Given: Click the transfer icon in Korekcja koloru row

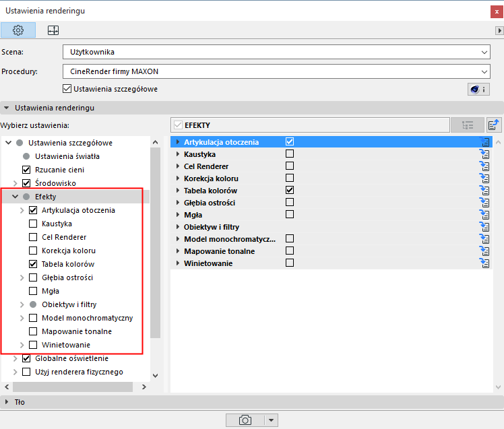Looking at the screenshot, I should [484, 178].
